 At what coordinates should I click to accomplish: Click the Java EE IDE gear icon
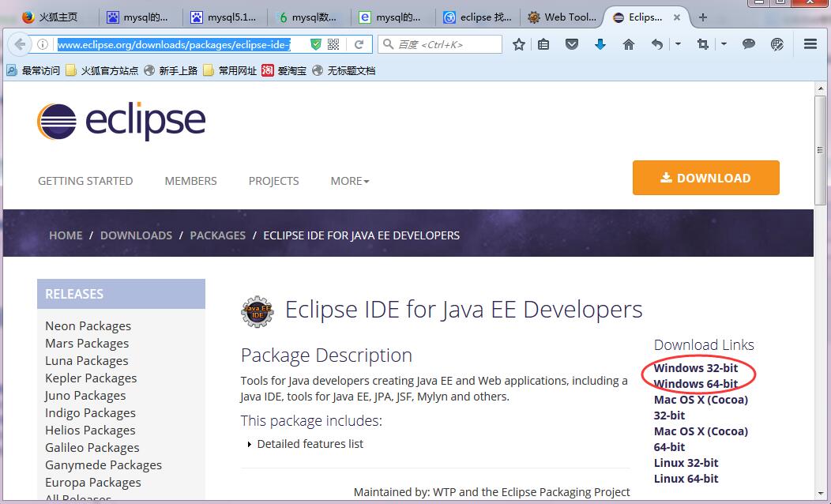point(257,311)
